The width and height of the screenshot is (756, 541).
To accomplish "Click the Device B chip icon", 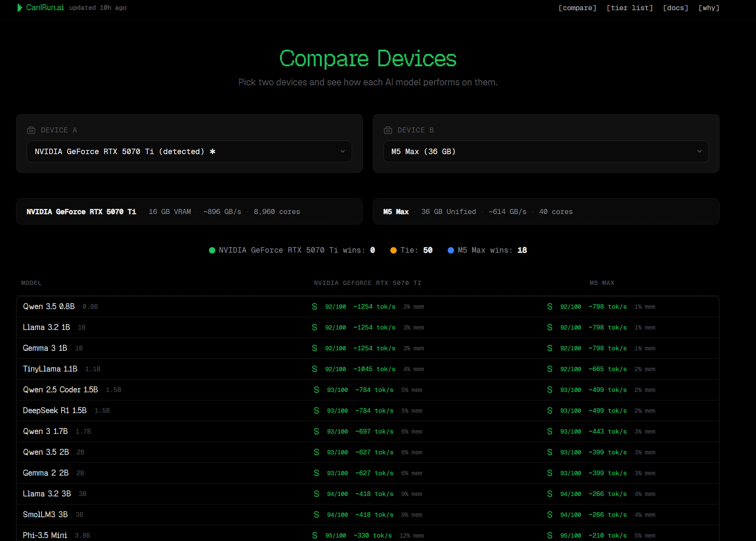I will [388, 130].
